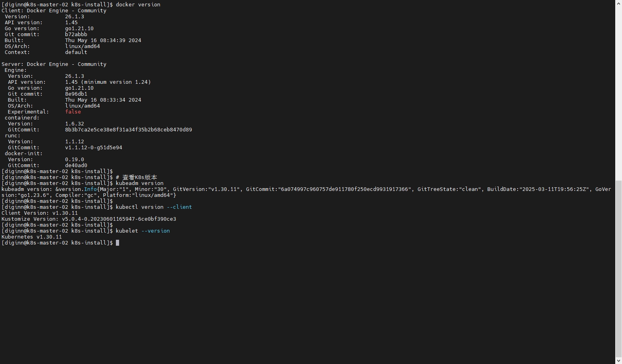
Task: Click the scrollbar down arrow
Action: click(x=618, y=360)
